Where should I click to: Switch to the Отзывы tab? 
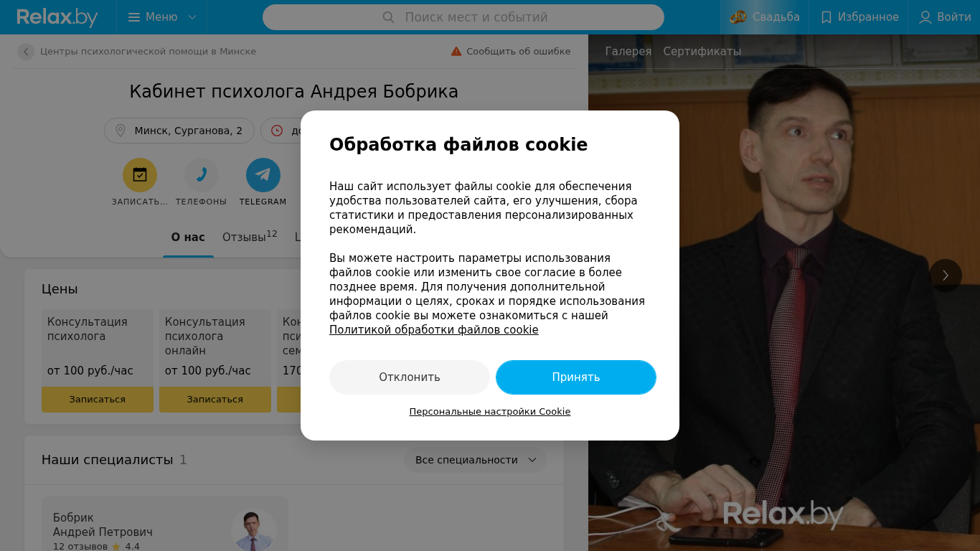(250, 237)
